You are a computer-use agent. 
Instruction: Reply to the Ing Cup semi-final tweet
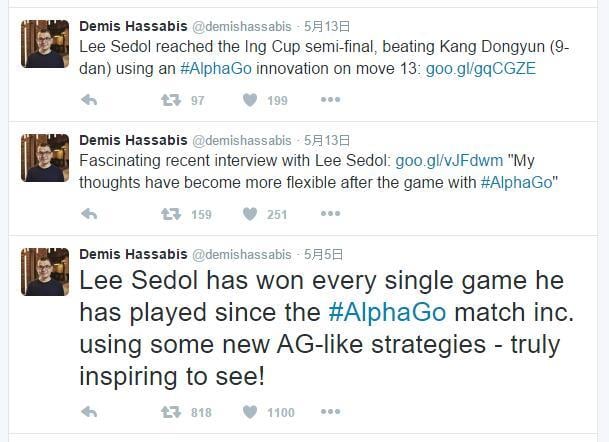[x=89, y=100]
